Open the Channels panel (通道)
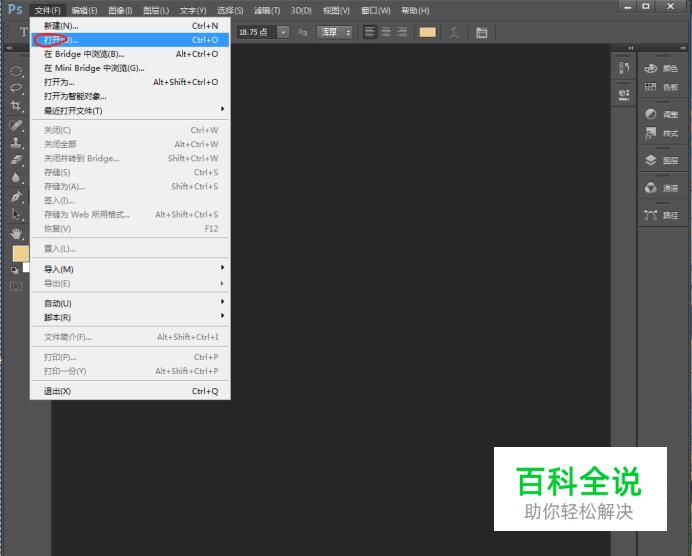692x556 pixels. 661,188
